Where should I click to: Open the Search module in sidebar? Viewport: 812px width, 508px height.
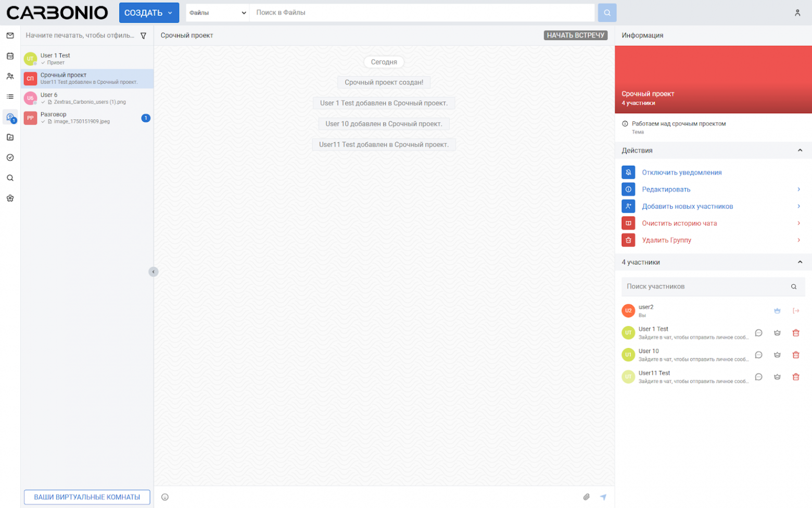[10, 178]
